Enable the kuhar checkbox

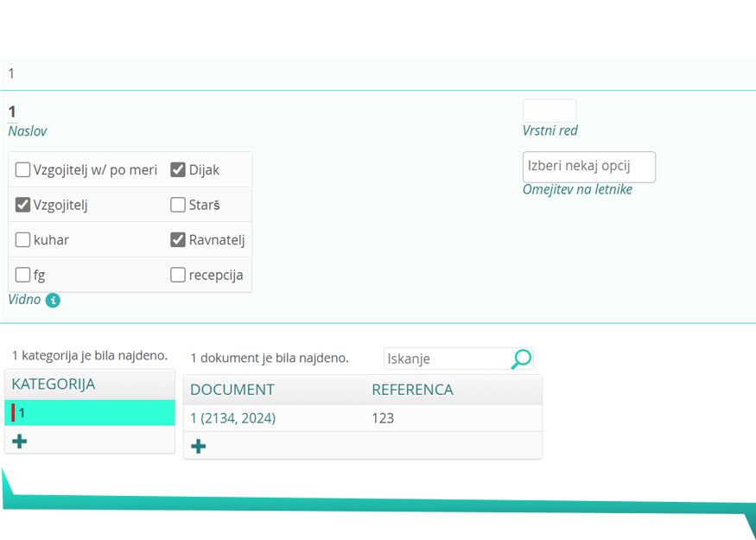pyautogui.click(x=23, y=240)
